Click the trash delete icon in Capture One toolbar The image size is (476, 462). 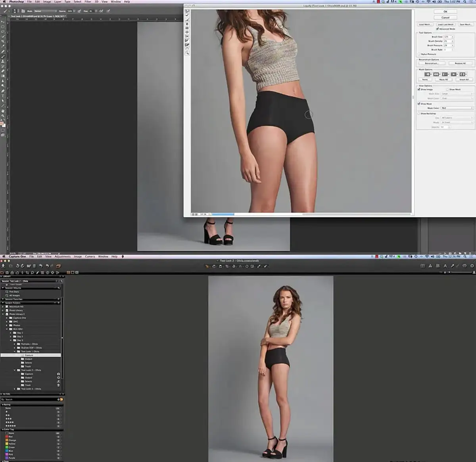coord(34,266)
